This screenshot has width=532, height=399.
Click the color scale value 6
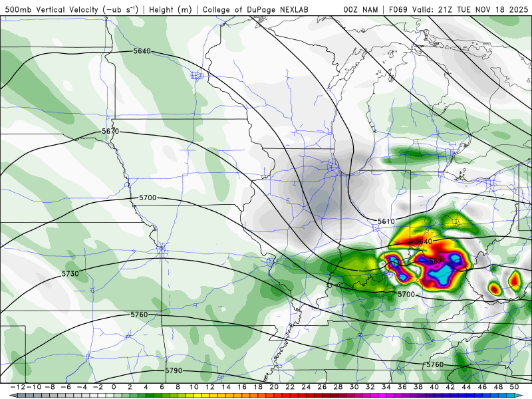162,387
